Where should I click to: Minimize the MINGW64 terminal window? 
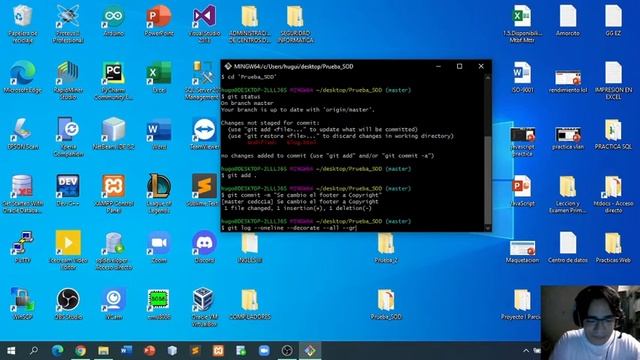[x=438, y=66]
